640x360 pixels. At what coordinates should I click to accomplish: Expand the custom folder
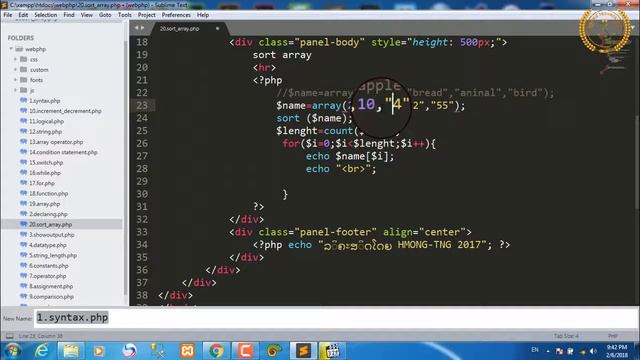point(16,69)
